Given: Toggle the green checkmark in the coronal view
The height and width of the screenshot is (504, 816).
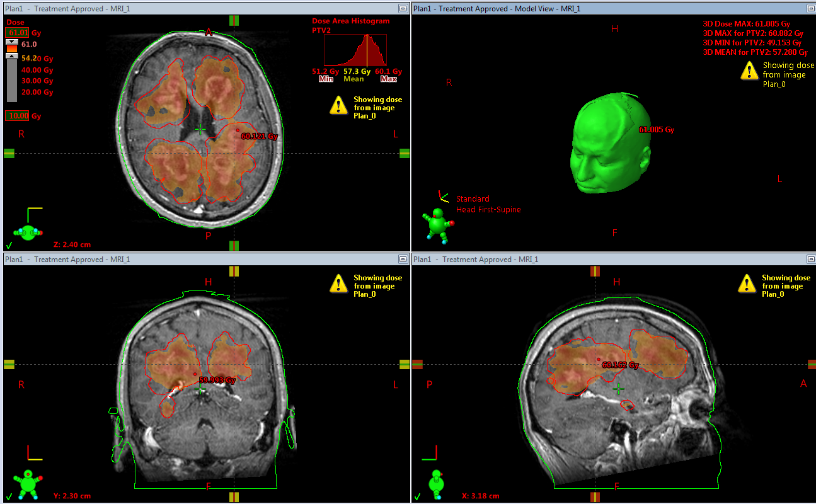Looking at the screenshot, I should (9, 496).
